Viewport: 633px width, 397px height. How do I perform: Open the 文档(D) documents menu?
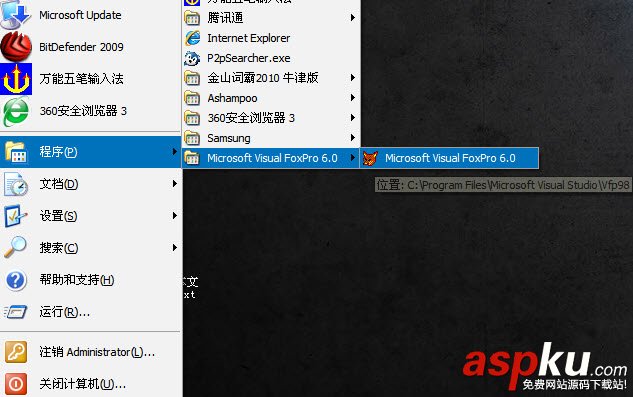pyautogui.click(x=90, y=184)
